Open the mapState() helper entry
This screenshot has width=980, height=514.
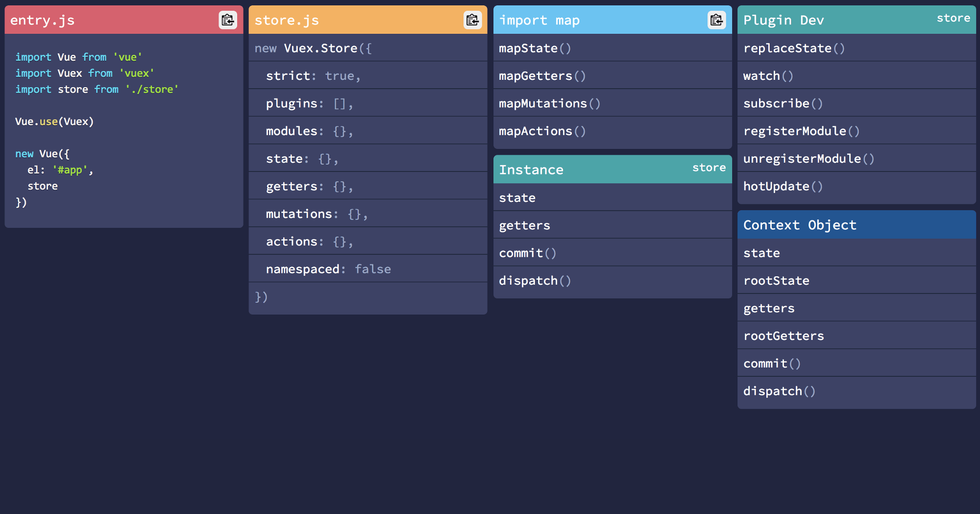point(535,48)
